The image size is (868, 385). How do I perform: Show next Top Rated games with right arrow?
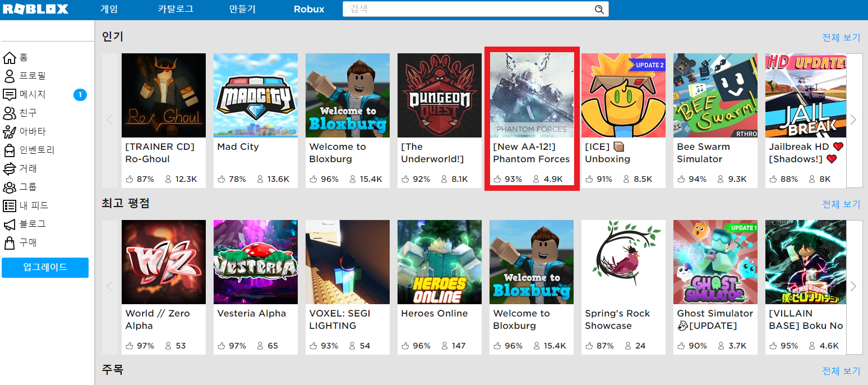coord(854,287)
